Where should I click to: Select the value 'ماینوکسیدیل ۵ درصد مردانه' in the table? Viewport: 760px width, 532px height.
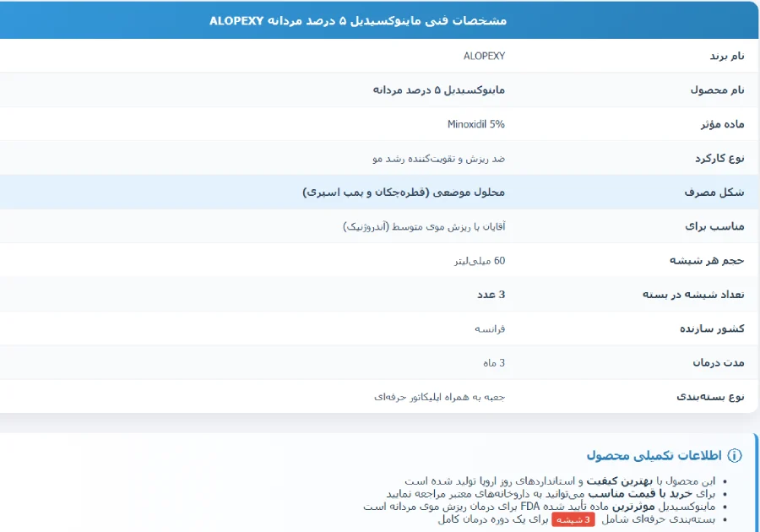[438, 90]
